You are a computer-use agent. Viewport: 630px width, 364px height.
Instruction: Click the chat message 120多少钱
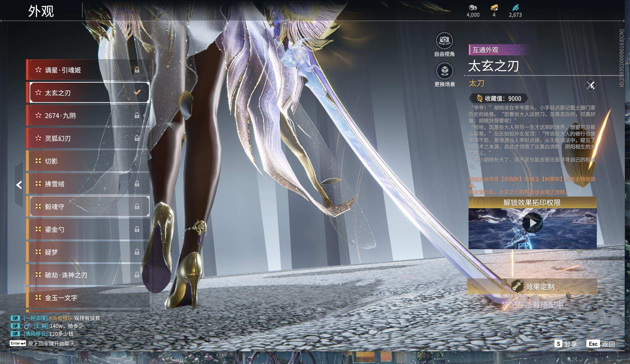pyautogui.click(x=61, y=334)
